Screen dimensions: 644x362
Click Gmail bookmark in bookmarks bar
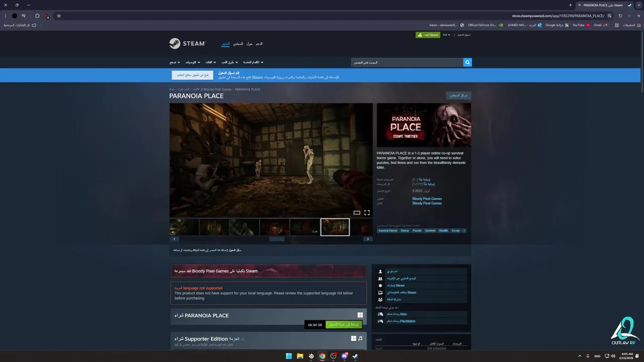[601, 25]
